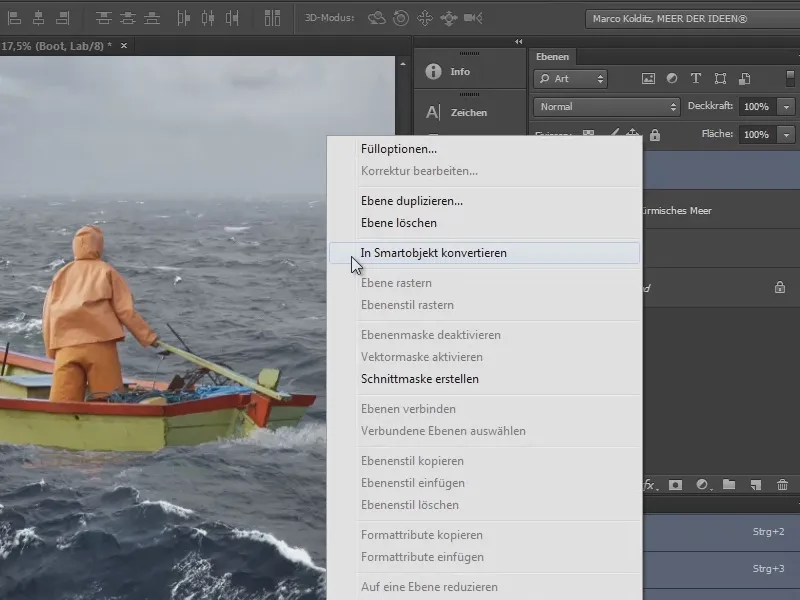Create new adjustment layer icon
Viewport: 800px width, 600px height.
(703, 485)
